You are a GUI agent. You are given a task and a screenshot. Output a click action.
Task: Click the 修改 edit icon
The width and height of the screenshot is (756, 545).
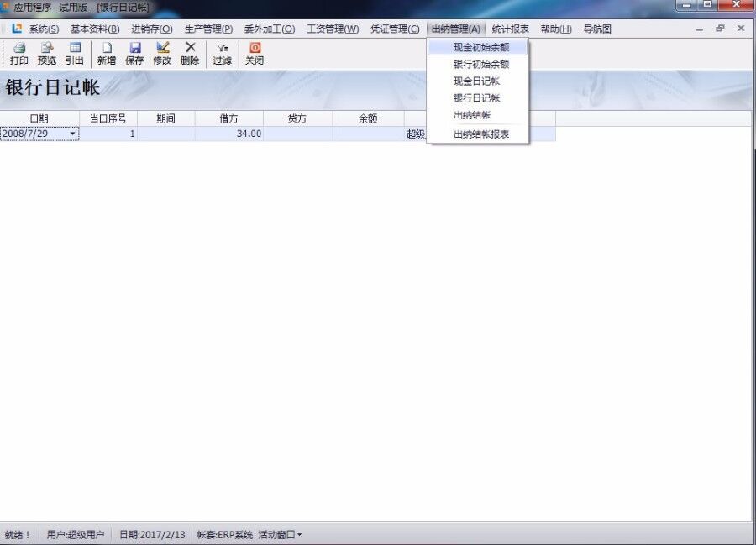click(x=162, y=54)
